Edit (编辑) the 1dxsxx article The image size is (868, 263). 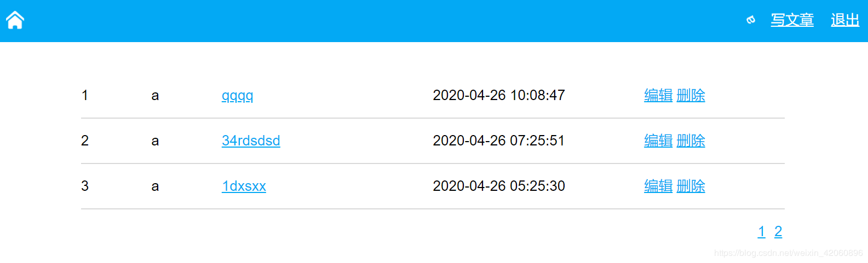coord(658,186)
